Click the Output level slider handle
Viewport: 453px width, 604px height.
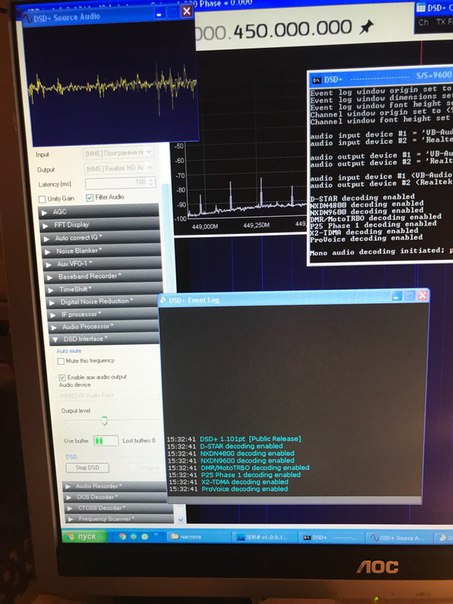104,420
